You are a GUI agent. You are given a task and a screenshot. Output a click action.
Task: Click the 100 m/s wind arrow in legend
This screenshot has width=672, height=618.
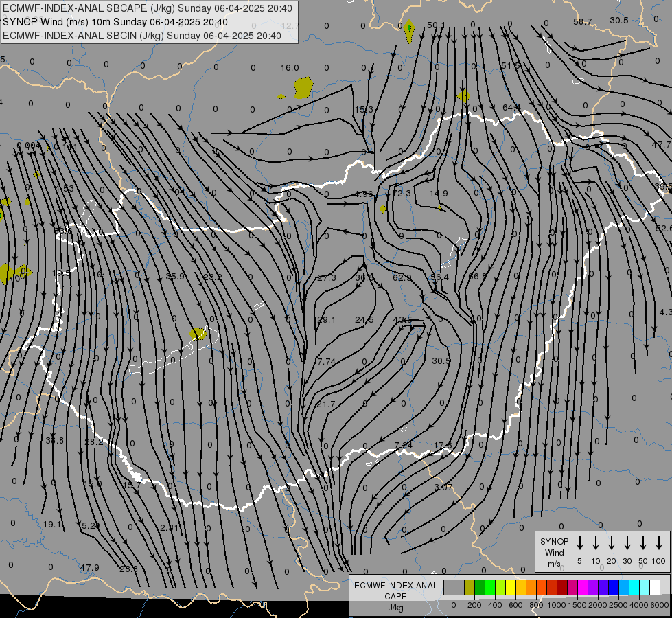[x=659, y=543]
